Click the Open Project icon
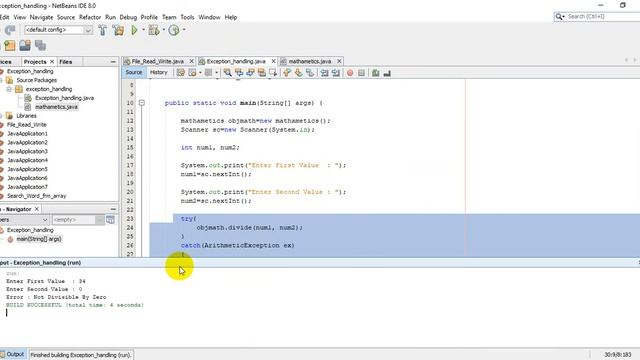 25,46
